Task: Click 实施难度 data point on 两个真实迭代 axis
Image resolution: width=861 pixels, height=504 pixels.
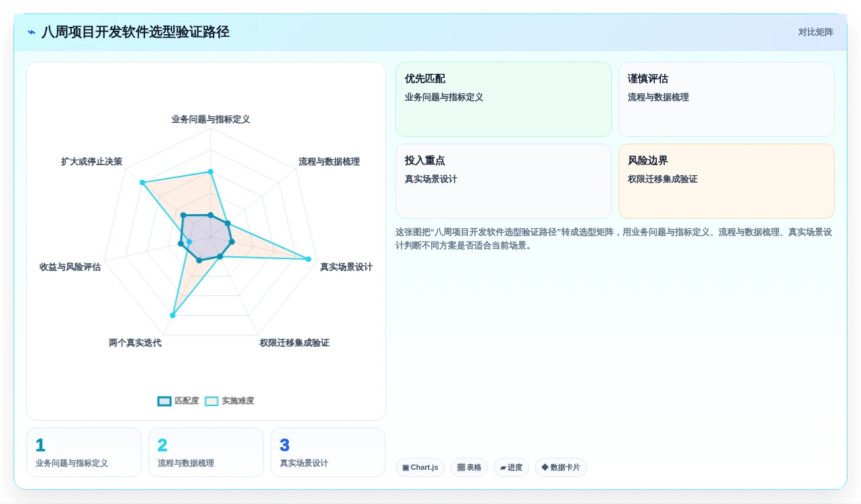Action: 173,315
